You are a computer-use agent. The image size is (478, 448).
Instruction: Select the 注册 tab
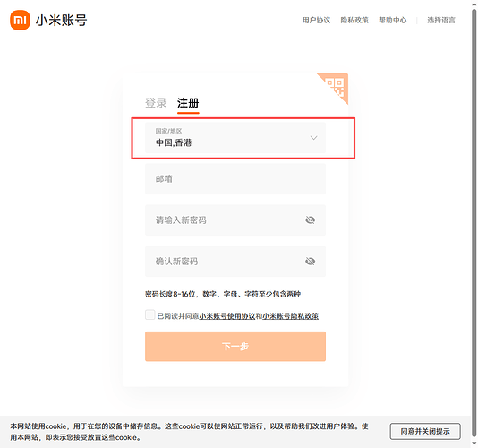point(188,103)
